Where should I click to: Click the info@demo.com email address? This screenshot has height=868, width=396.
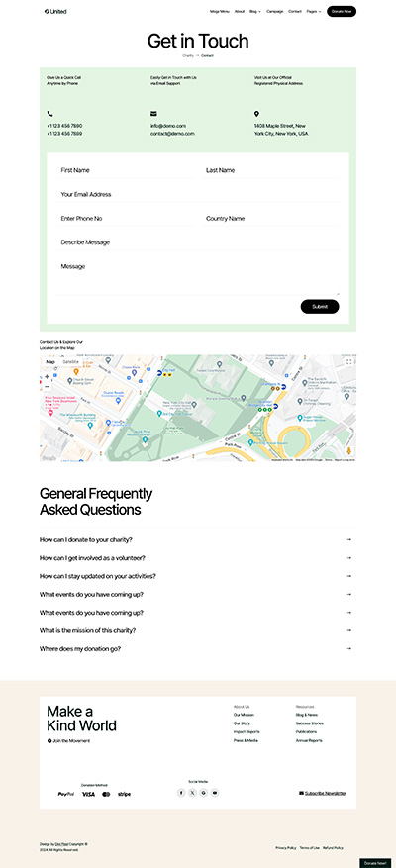click(168, 126)
